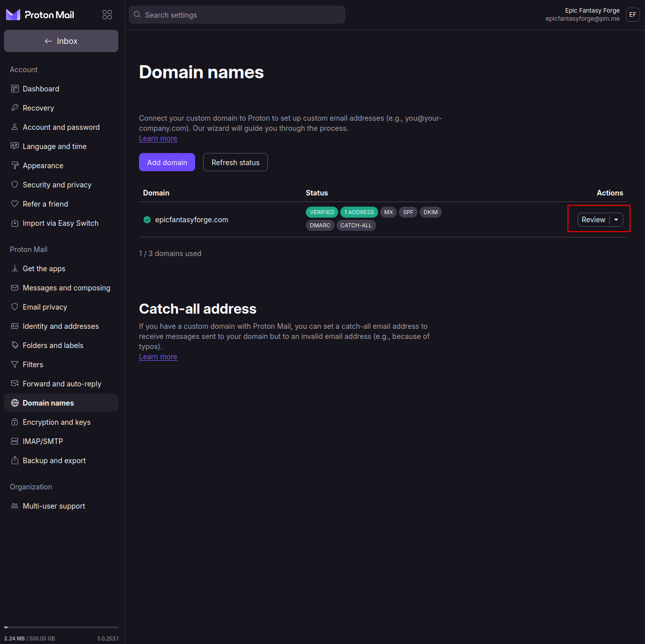Click the SPF status badge
This screenshot has width=645, height=644.
(x=408, y=212)
